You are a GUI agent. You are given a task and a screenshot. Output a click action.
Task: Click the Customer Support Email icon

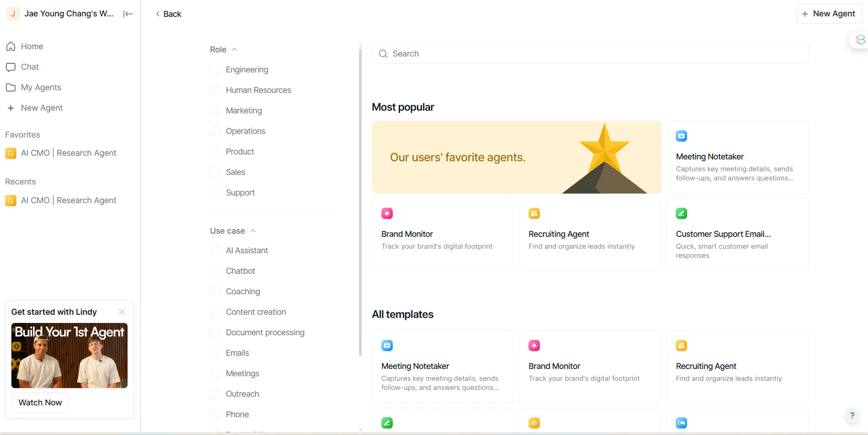682,213
